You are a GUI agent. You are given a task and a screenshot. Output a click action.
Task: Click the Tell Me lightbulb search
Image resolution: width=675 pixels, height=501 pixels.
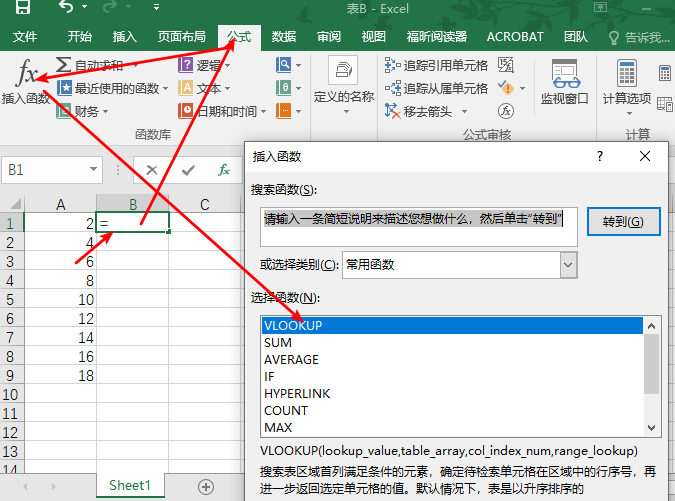point(639,38)
